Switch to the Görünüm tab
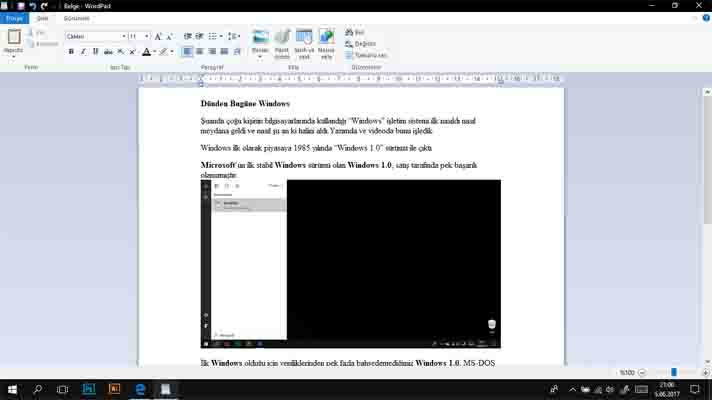This screenshot has height=400, width=712. 76,18
